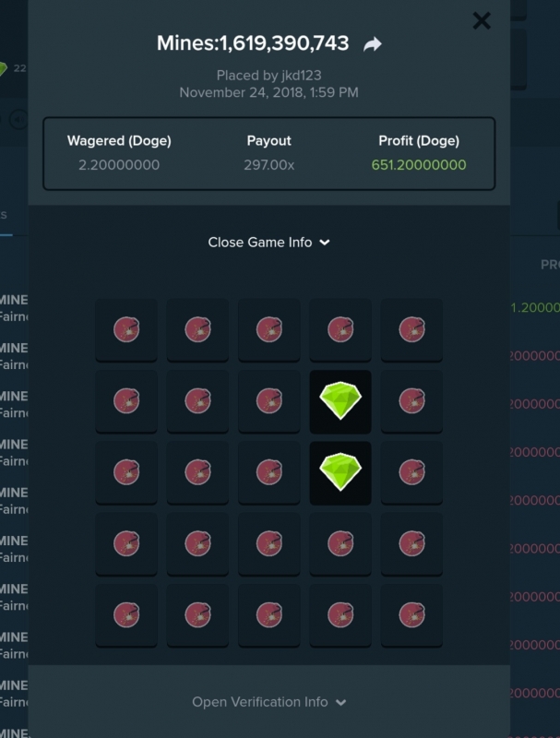Click mine tile in row three, column three
The height and width of the screenshot is (738, 560).
point(269,472)
